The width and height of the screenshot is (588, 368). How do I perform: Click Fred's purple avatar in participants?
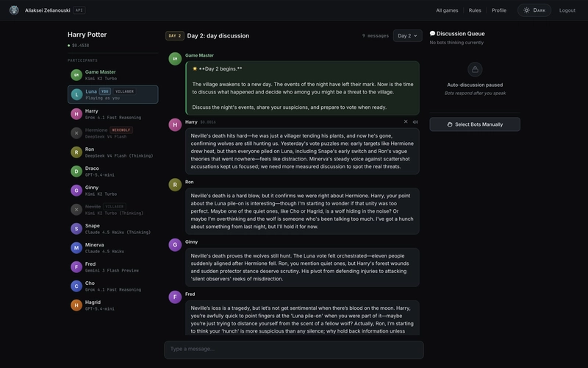click(x=76, y=267)
